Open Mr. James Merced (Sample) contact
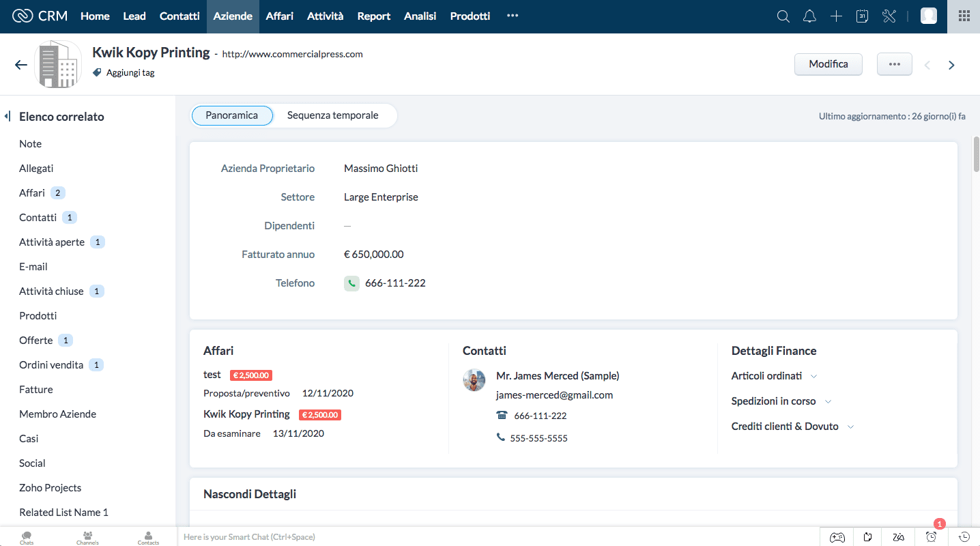The width and height of the screenshot is (980, 546). 558,376
